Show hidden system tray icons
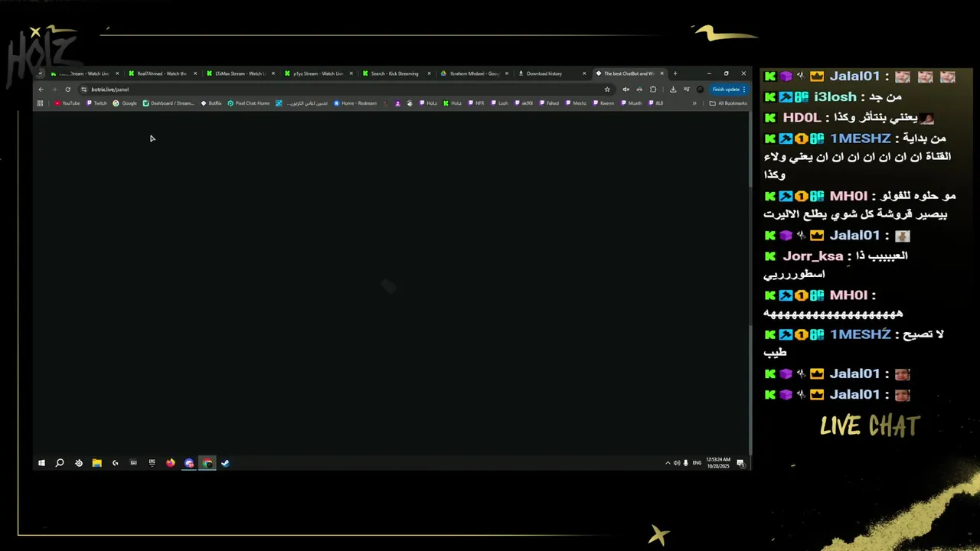The height and width of the screenshot is (551, 980). pyautogui.click(x=668, y=463)
